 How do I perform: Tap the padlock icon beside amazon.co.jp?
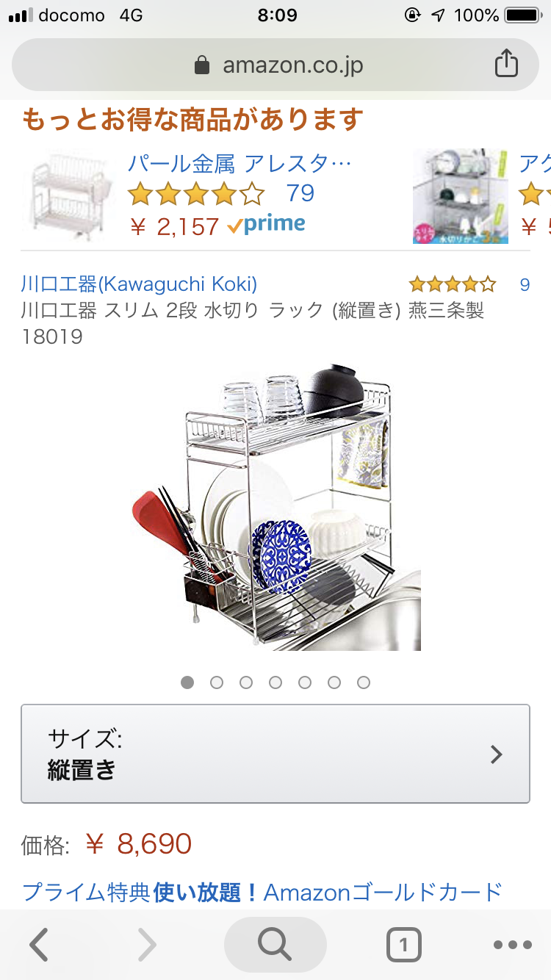point(202,65)
